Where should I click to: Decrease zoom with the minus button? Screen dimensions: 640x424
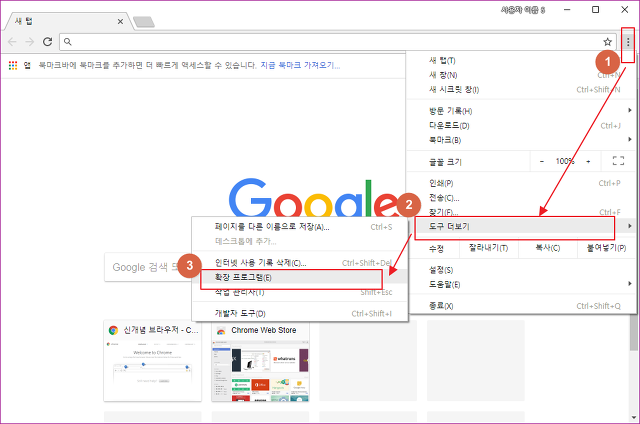coord(542,162)
